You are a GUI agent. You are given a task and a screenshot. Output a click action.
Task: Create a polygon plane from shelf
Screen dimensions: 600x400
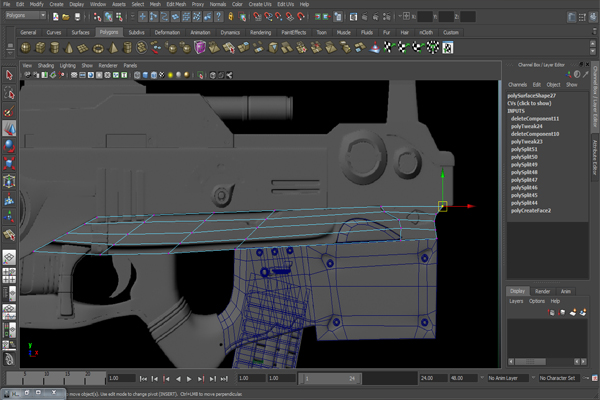[x=83, y=48]
